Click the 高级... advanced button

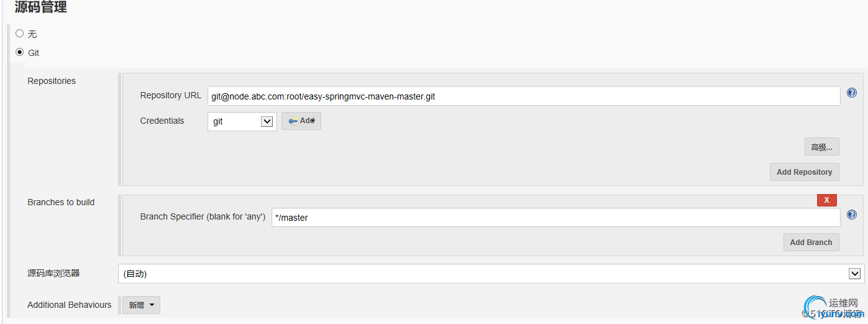point(821,147)
